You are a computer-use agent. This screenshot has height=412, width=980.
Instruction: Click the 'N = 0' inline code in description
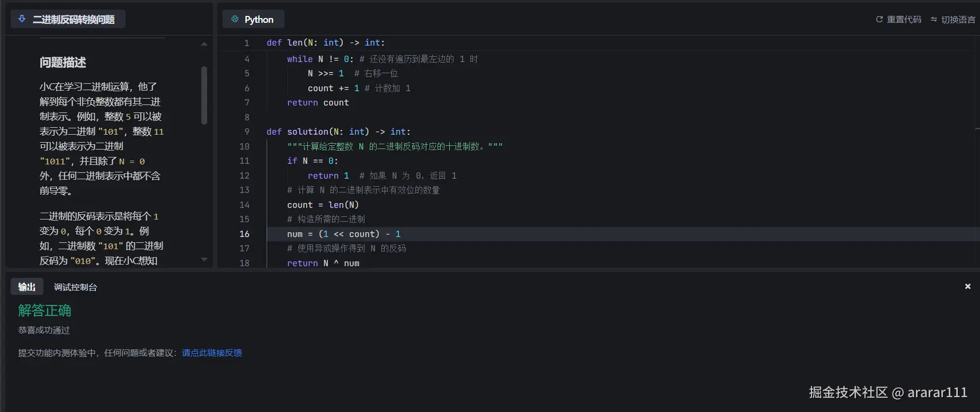tap(132, 161)
